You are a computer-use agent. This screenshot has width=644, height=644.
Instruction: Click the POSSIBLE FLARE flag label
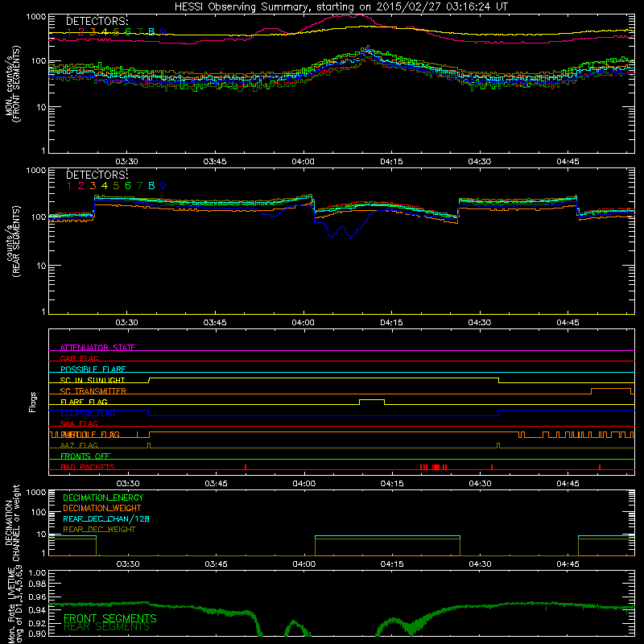point(93,369)
